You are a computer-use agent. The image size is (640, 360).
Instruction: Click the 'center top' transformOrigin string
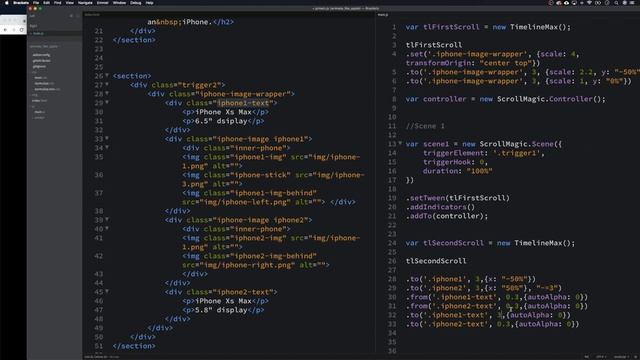click(x=505, y=63)
